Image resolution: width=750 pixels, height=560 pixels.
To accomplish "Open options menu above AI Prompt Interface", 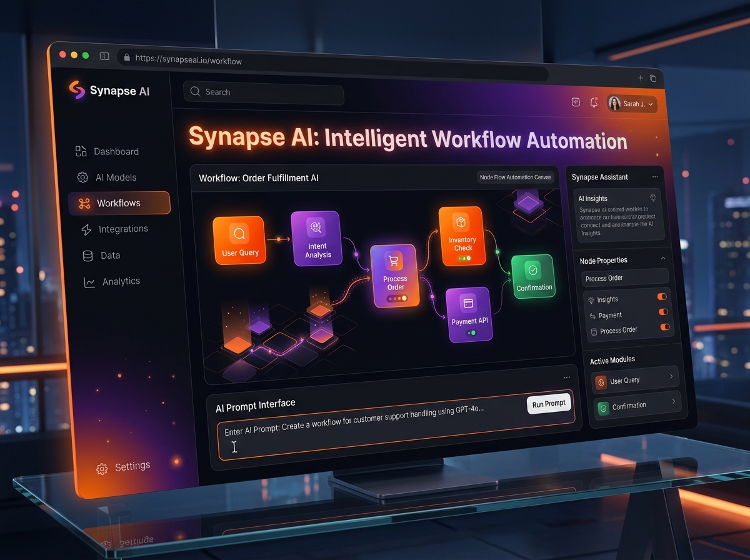I will [567, 377].
